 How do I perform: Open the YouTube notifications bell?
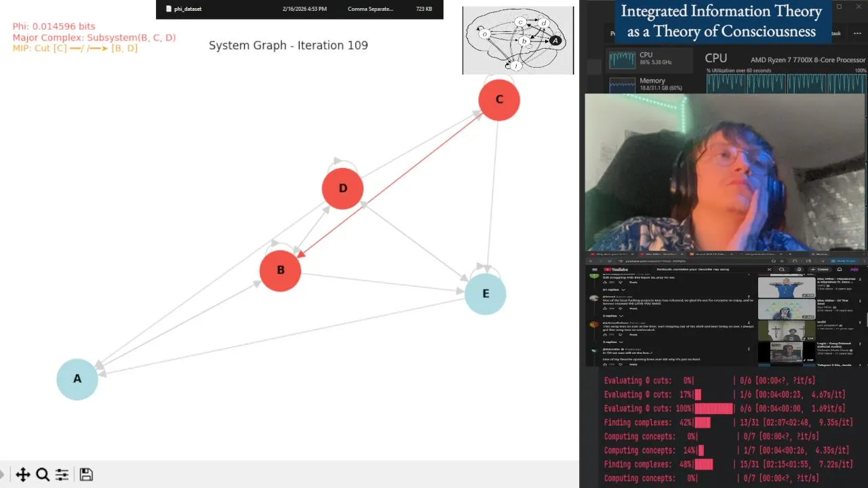point(840,270)
